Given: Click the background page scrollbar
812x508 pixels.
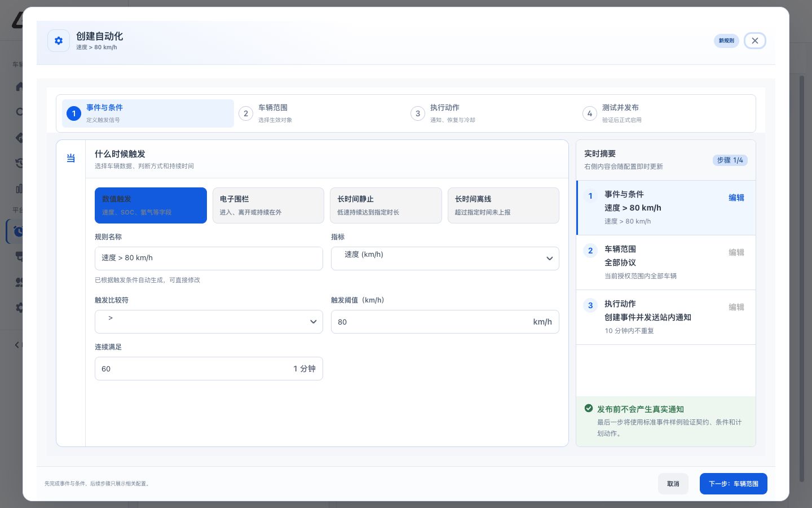Looking at the screenshot, I should 802,278.
